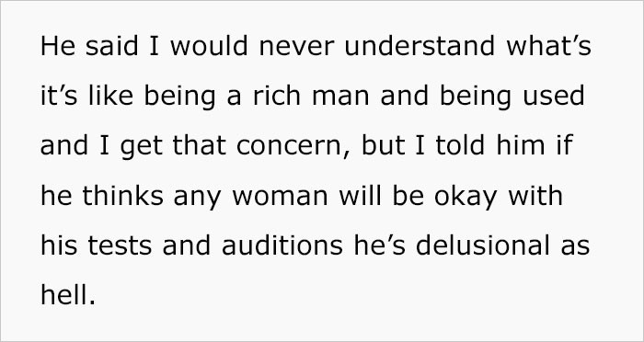Click the word "understand" in first line
This screenshot has width=644, height=342.
420,46
